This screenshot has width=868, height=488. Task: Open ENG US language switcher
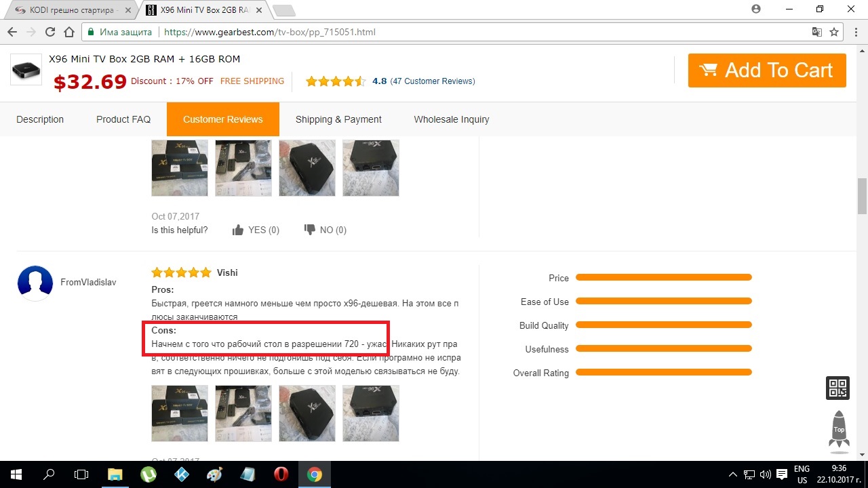coord(802,474)
